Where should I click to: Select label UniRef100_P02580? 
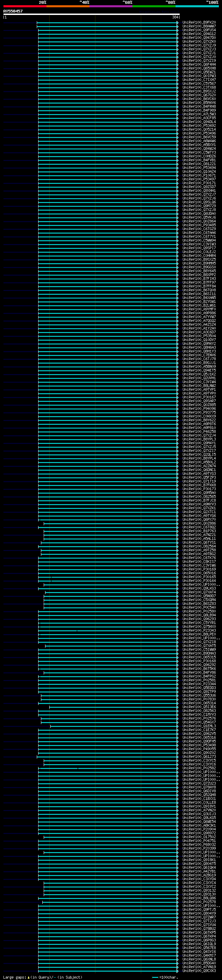click(199, 612)
